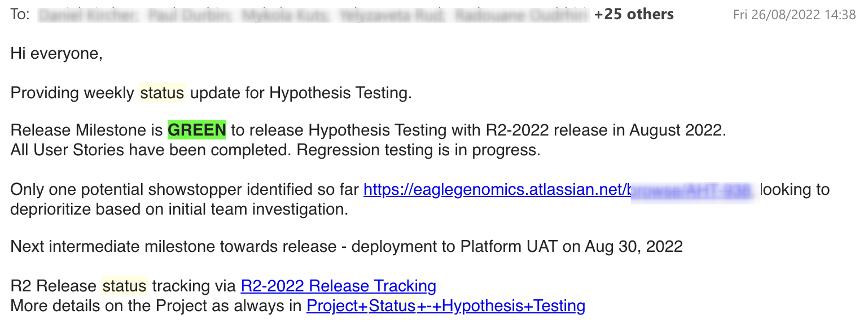Click the Fri 26/08/2022 14:38 timestamp
Viewport: 868px width, 323px height.
795,15
